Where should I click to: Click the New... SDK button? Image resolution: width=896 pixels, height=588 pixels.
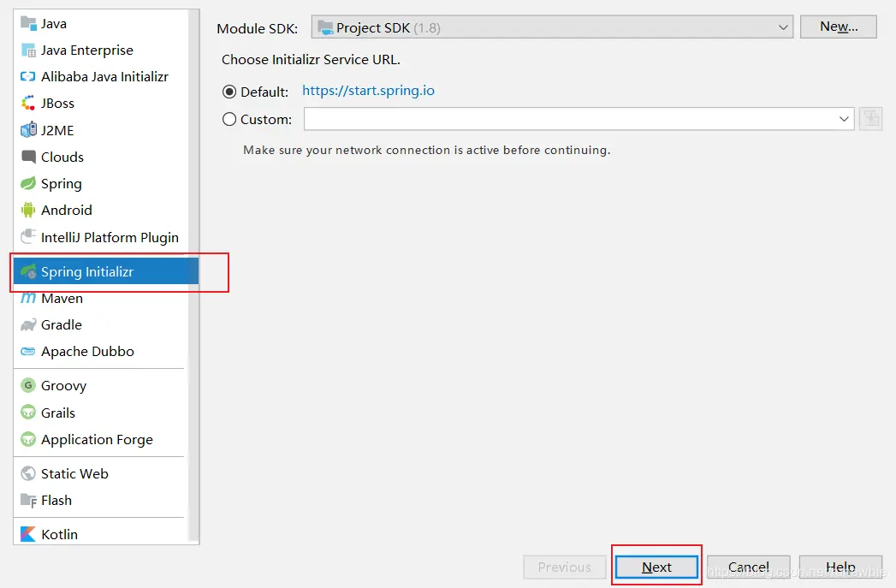[x=839, y=27]
